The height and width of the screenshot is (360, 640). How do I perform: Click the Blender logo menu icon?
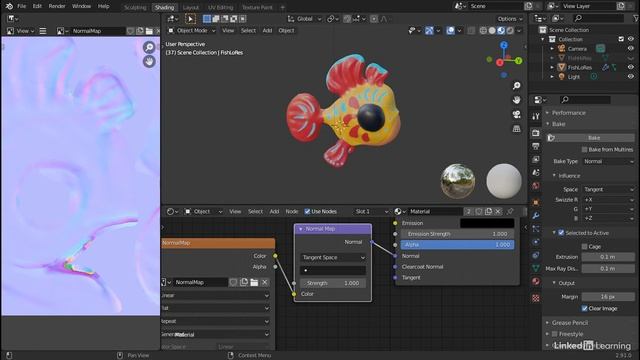pos(9,6)
